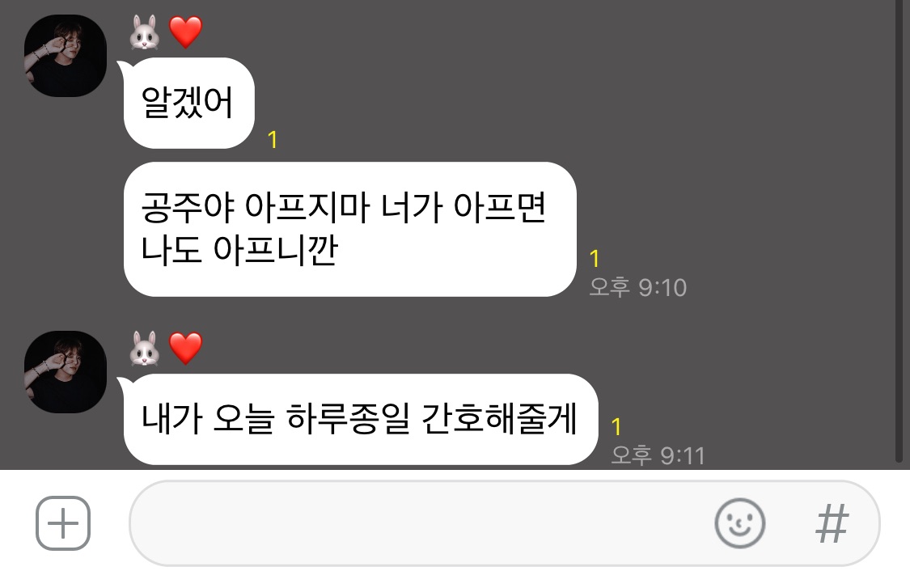Image resolution: width=910 pixels, height=588 pixels.
Task: Tap red heart in top sender name
Action: click(x=186, y=32)
